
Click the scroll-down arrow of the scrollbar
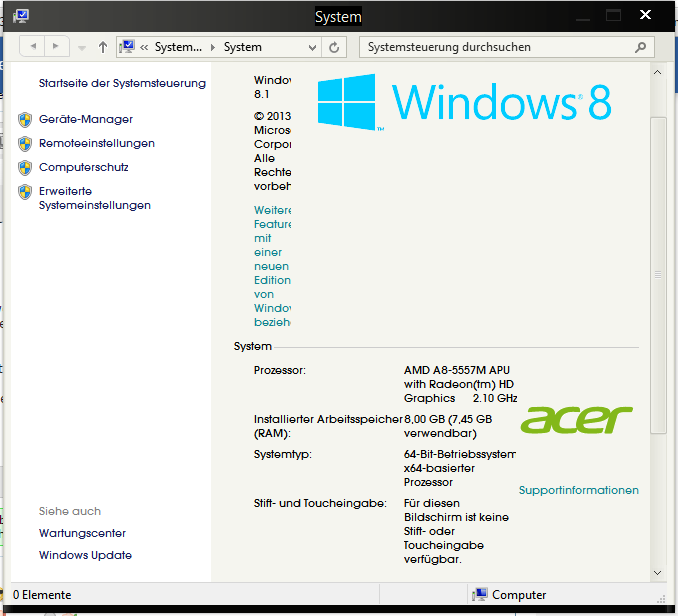(658, 573)
